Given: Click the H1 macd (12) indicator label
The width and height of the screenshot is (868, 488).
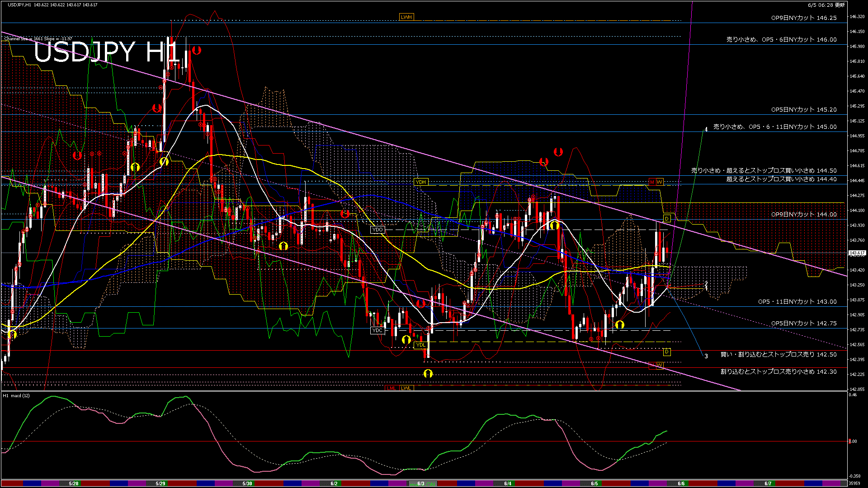Looking at the screenshot, I should [x=16, y=396].
